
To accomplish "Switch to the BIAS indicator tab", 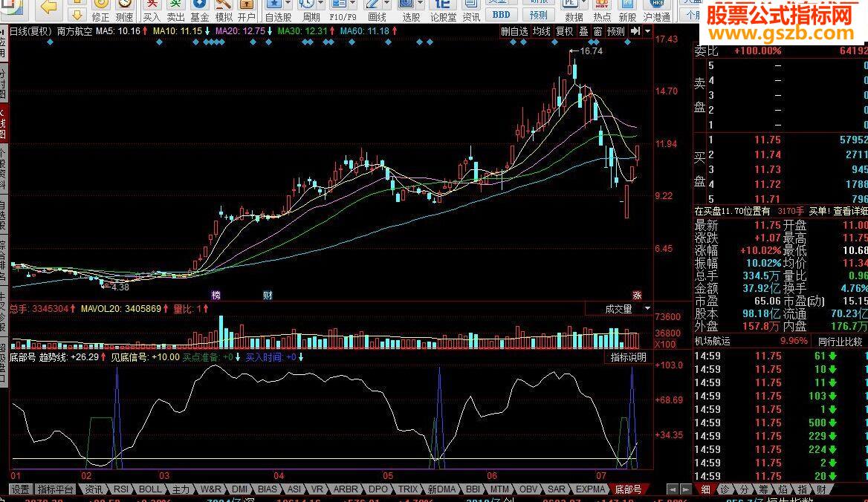I will tap(268, 489).
